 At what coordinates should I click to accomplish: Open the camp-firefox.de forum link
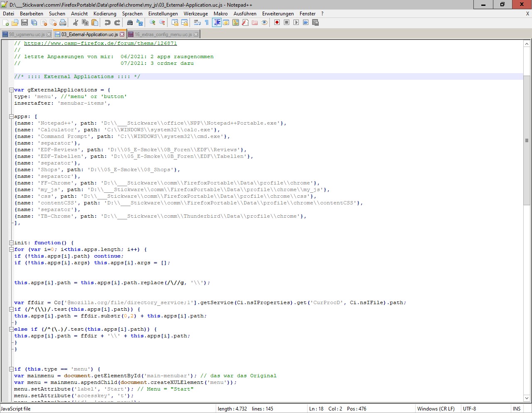100,43
